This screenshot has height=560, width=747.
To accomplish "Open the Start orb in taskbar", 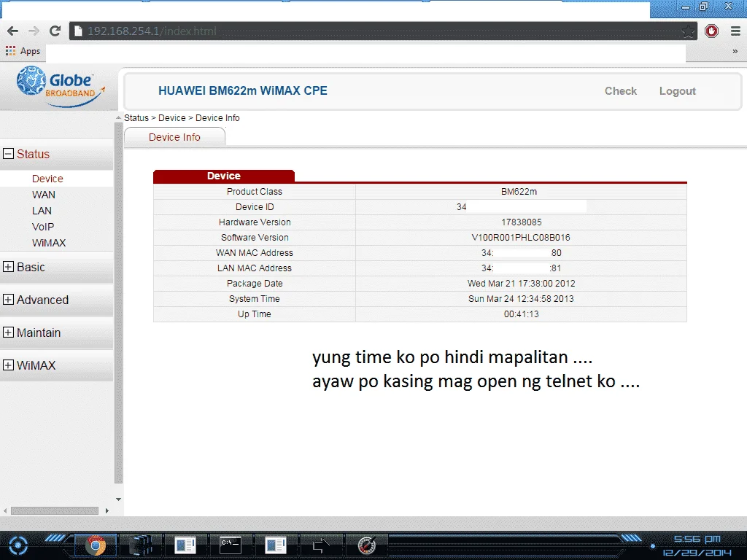I will pos(18,545).
